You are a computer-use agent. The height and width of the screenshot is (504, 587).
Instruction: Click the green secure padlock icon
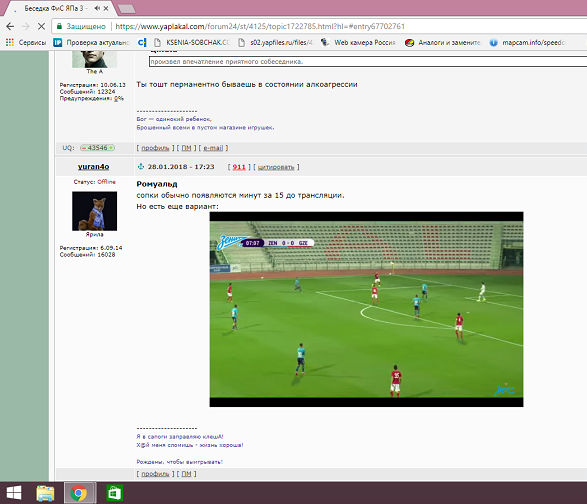click(x=59, y=26)
